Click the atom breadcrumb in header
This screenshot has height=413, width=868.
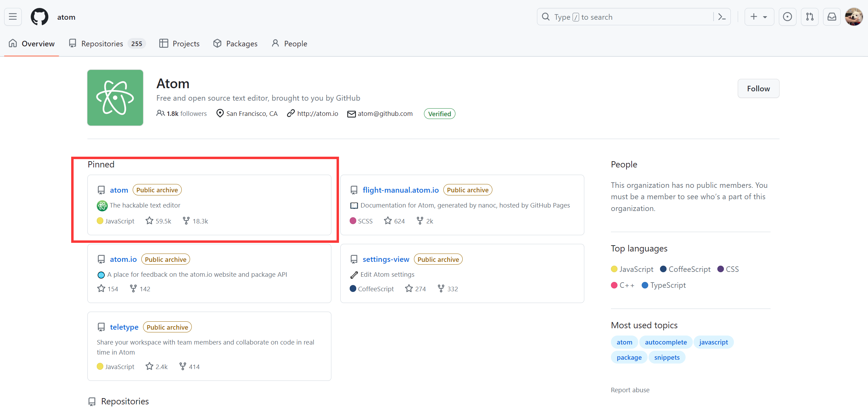66,17
